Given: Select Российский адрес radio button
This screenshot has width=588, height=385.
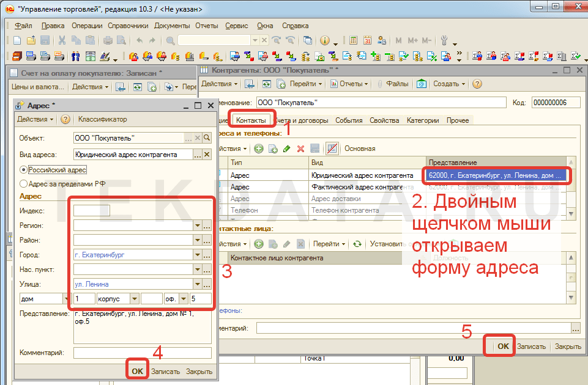Looking at the screenshot, I should [x=24, y=170].
